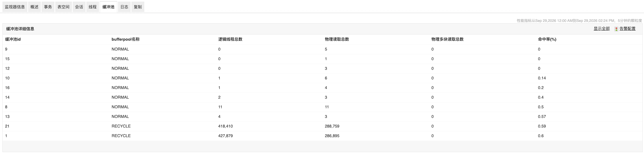
Task: Click buffer pool id 21
Action: (x=7, y=126)
